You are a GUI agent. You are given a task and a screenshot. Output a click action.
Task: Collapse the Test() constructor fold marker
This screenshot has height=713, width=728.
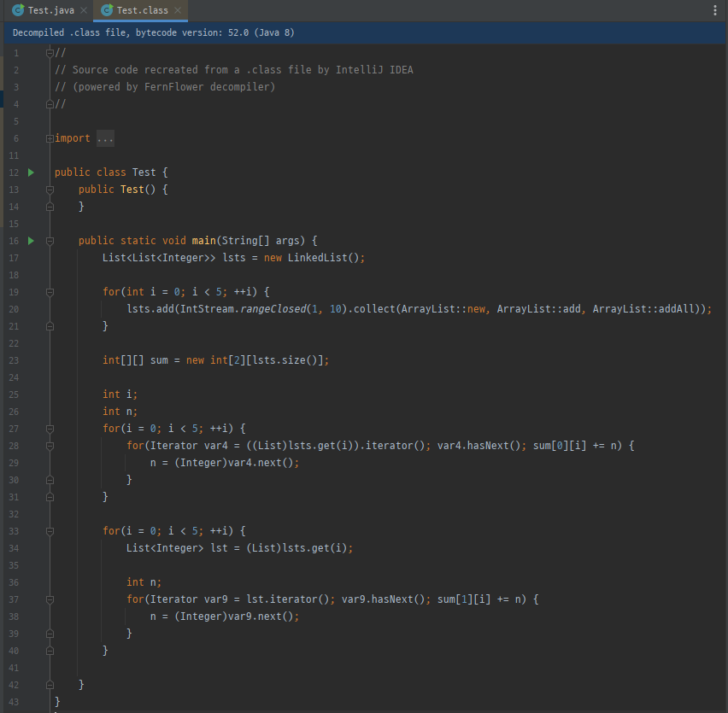tap(50, 190)
